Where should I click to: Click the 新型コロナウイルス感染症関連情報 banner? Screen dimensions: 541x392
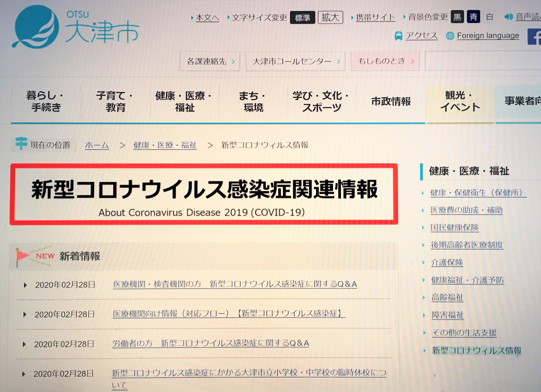(x=204, y=194)
